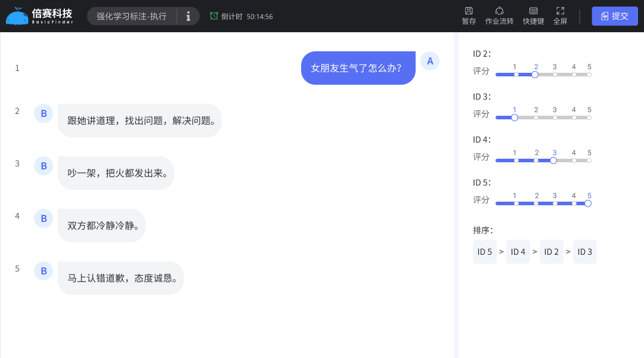
Task: Set ID 3 score slider to 3
Action: [555, 118]
